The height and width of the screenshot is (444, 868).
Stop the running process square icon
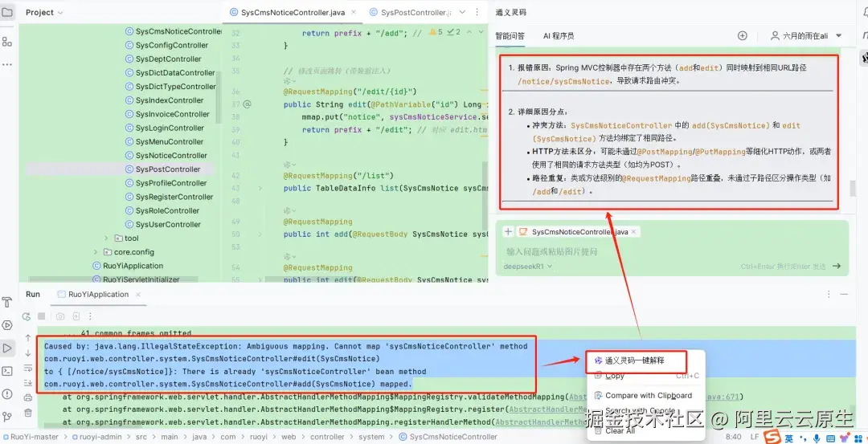41,316
